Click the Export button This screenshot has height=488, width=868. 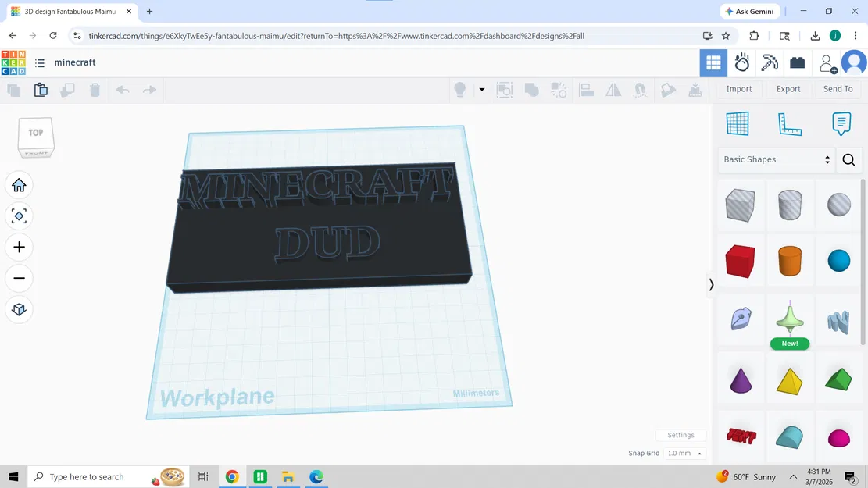788,89
